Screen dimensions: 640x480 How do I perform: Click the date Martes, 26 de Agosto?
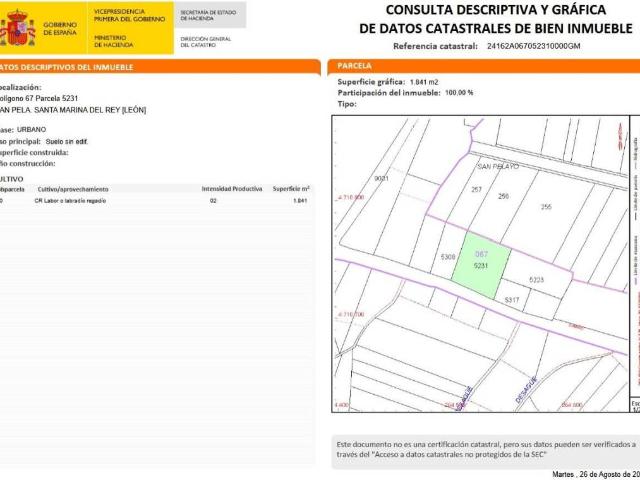point(596,474)
